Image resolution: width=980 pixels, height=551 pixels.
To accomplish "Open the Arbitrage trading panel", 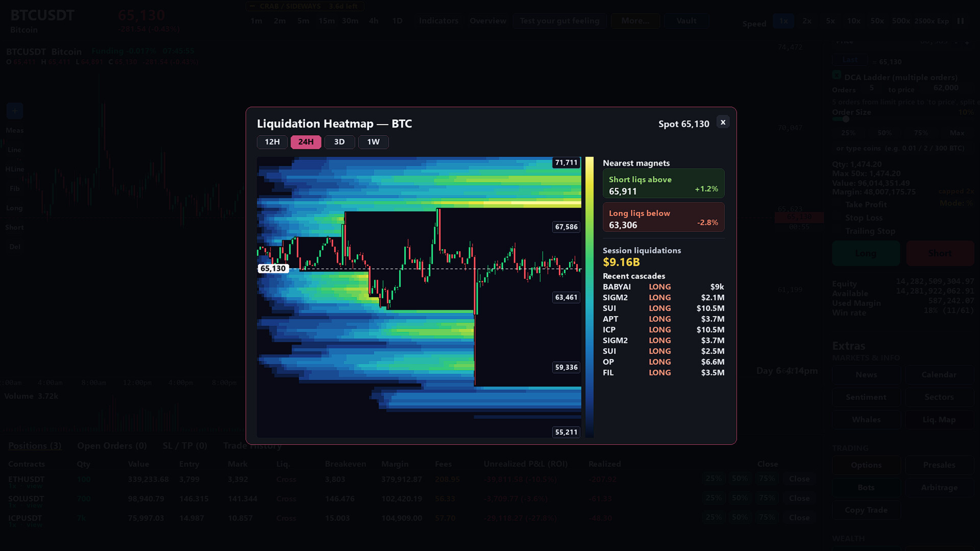I will click(939, 488).
